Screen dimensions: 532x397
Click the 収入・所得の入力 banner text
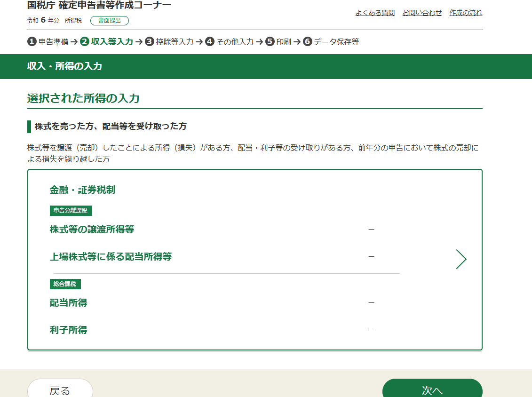pos(64,66)
